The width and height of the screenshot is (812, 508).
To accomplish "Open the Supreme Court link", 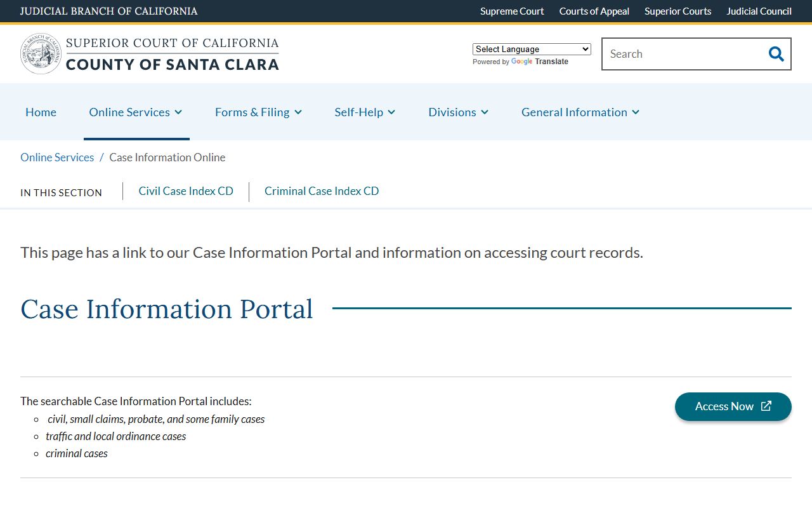I will pos(512,11).
